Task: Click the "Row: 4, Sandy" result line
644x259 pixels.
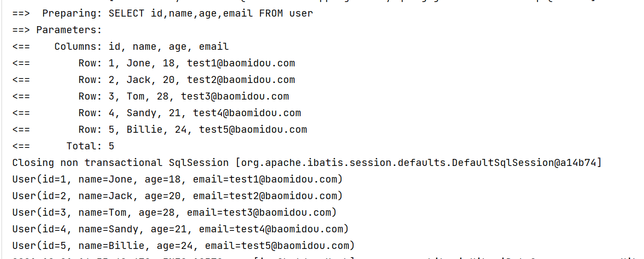Action: pyautogui.click(x=189, y=113)
